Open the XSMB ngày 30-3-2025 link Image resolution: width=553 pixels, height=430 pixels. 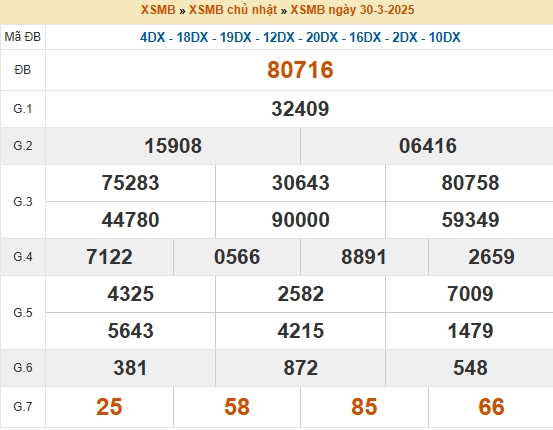tap(352, 10)
